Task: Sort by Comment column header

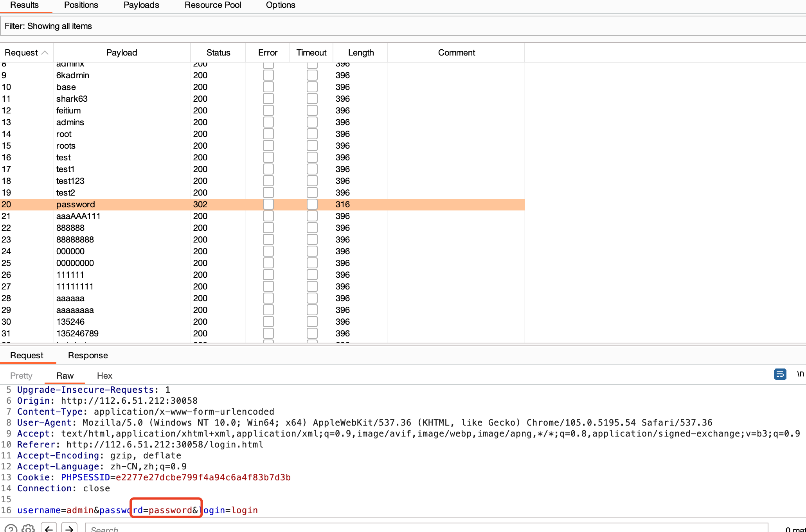Action: 456,52
